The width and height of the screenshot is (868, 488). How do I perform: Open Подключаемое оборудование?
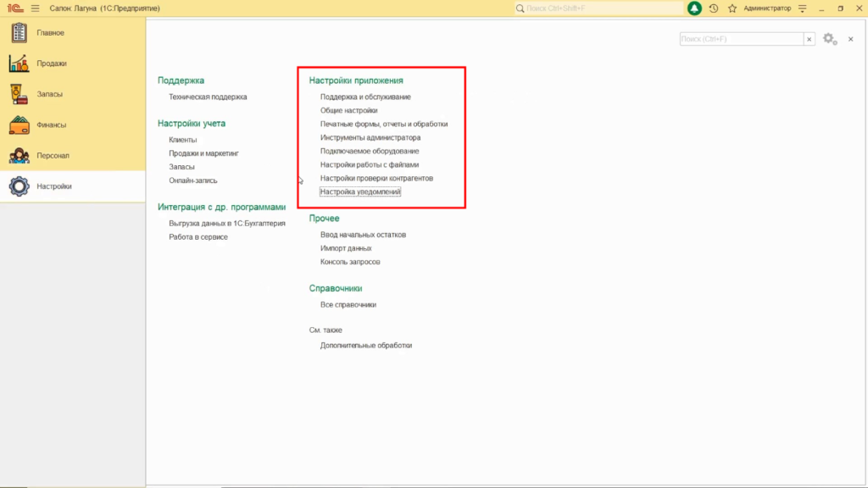(370, 151)
